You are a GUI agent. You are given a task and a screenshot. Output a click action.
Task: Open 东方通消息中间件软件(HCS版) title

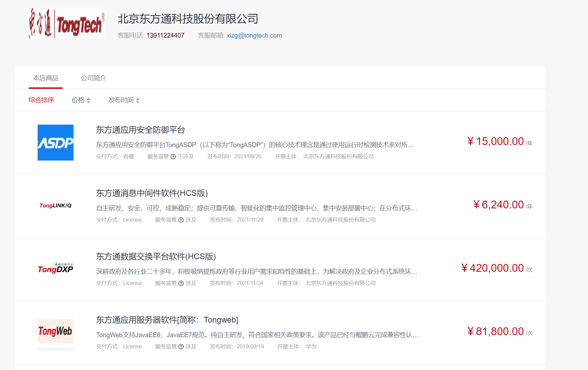point(152,193)
